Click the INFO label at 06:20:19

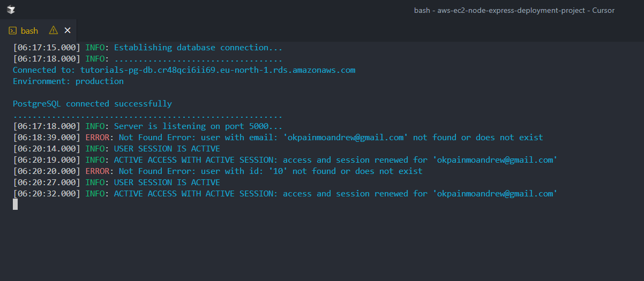tap(95, 160)
